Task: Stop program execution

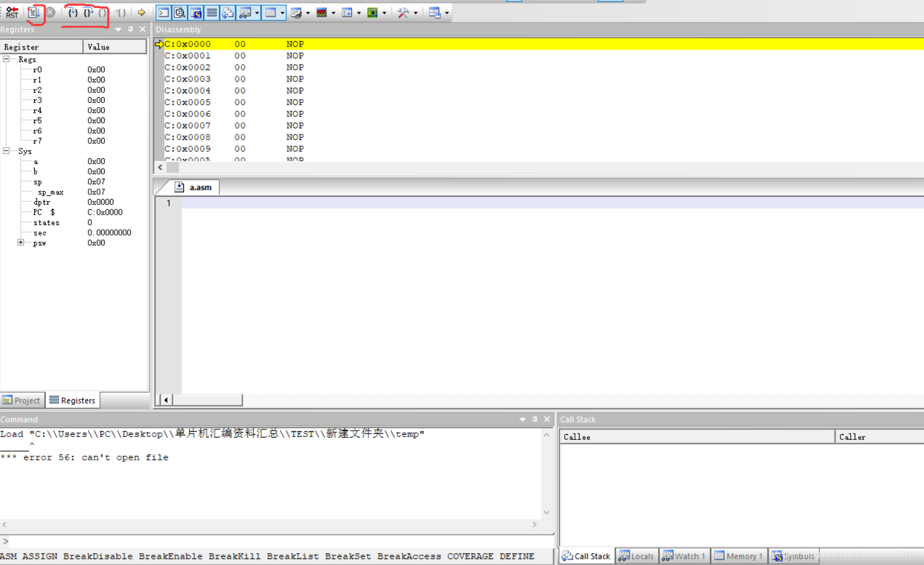Action: tap(51, 12)
